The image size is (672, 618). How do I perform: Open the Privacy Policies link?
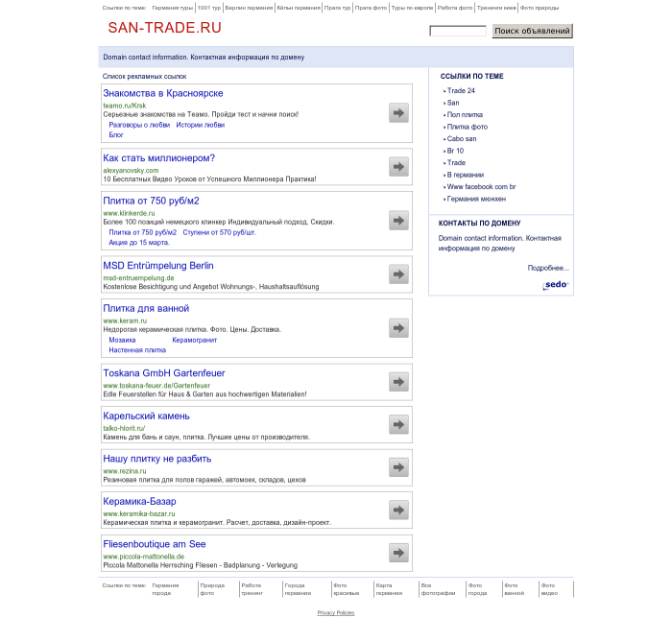point(336,612)
